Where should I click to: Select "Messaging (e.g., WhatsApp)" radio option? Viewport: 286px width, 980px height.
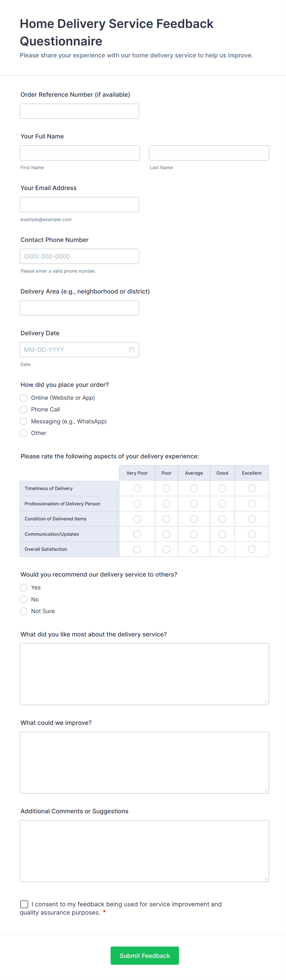pyautogui.click(x=24, y=421)
